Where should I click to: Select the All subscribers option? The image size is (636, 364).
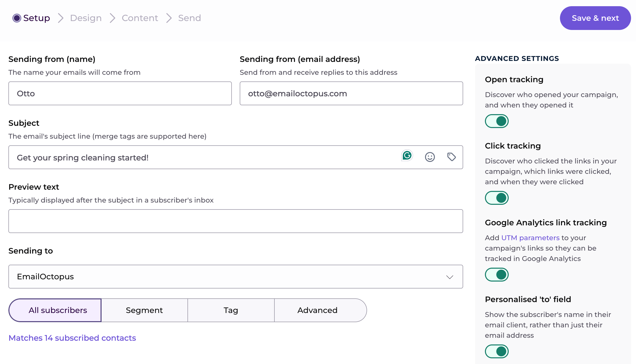(58, 310)
